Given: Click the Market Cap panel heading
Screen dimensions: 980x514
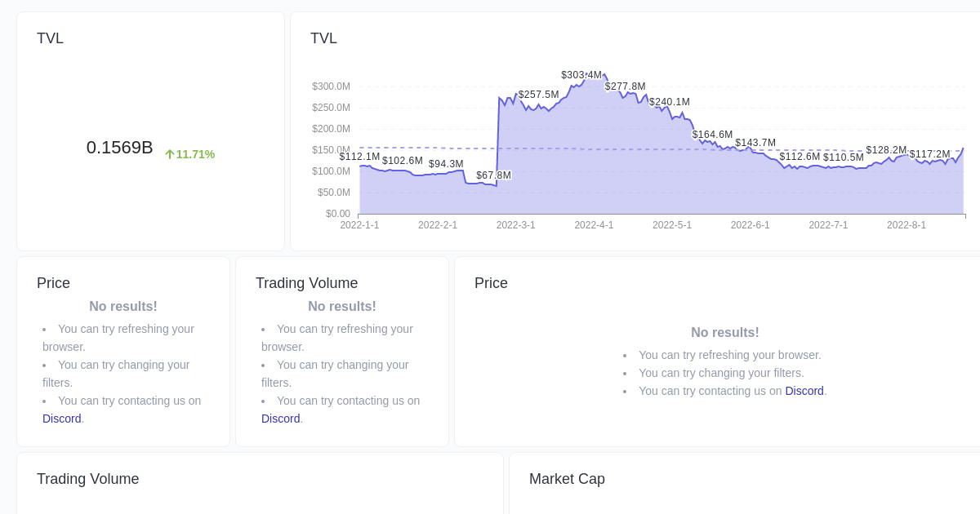Looking at the screenshot, I should click(x=567, y=479).
